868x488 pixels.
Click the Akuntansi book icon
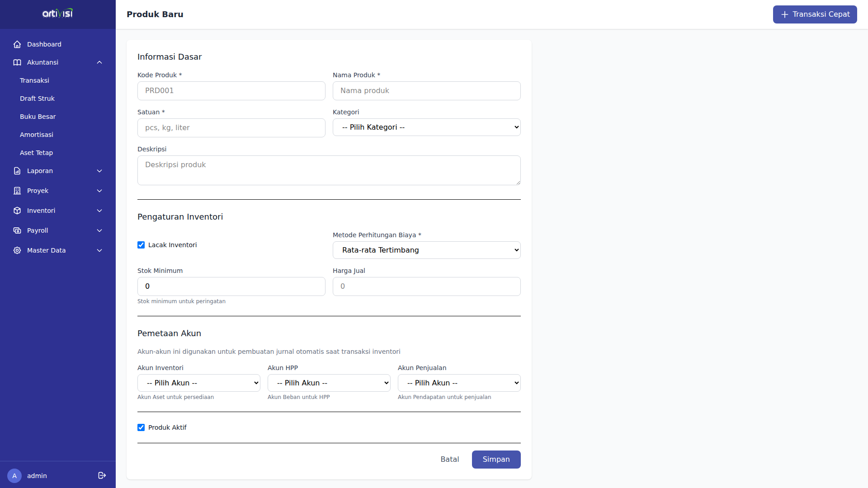coord(17,62)
